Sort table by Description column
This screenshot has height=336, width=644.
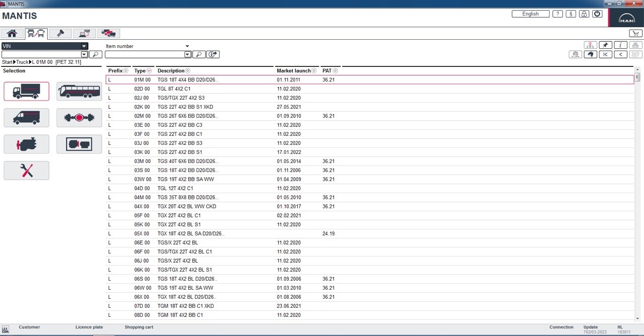[x=174, y=71]
